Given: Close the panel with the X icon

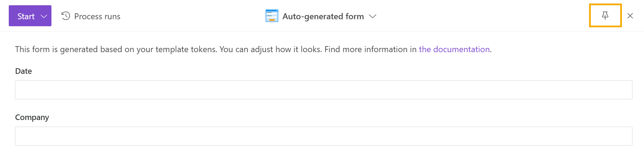Looking at the screenshot, I should 630,16.
